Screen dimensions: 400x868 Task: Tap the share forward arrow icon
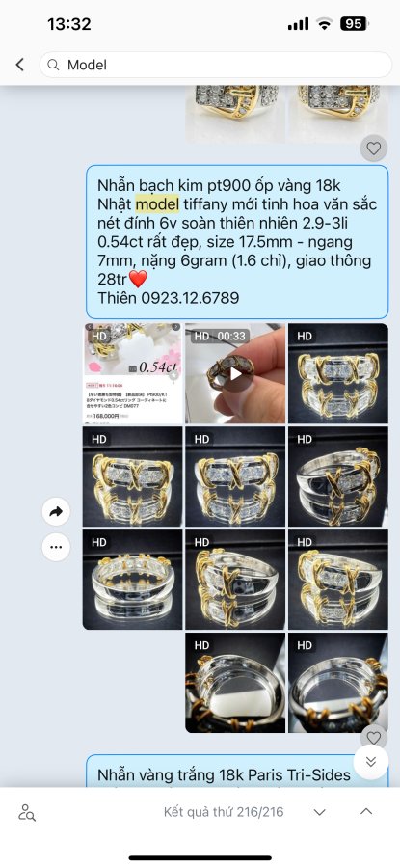click(x=56, y=512)
